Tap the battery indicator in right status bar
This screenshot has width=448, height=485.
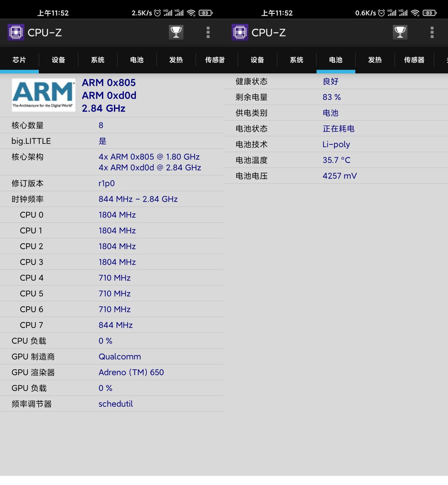click(429, 12)
